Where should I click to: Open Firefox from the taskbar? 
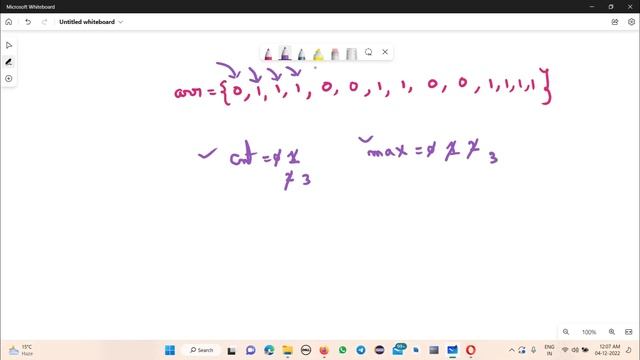324,350
